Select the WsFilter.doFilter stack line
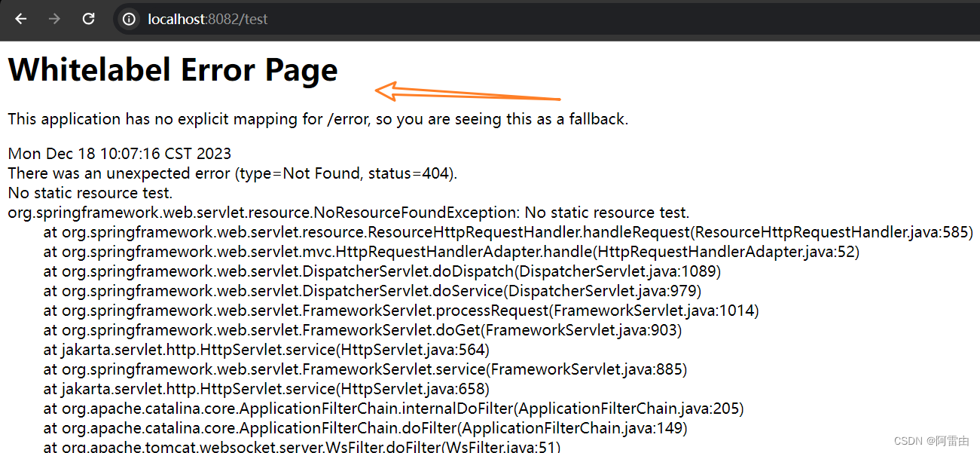980x453 pixels. click(302, 447)
